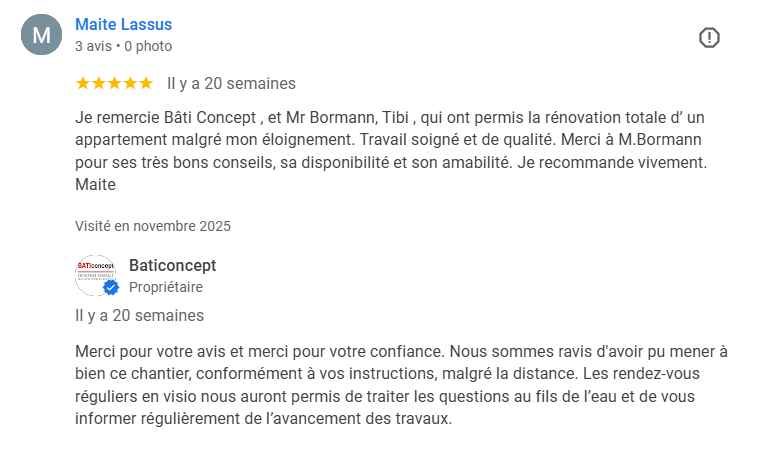Viewport: 762px width, 450px height.
Task: Click the review line starting "Je remercie Bâti Concept"
Action: coord(390,117)
